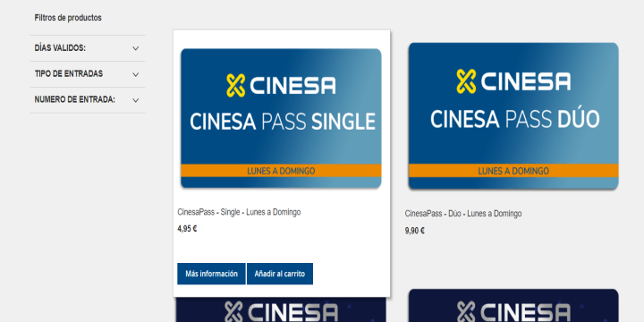Open dark Cinesa card below Dúo product

coord(513,306)
